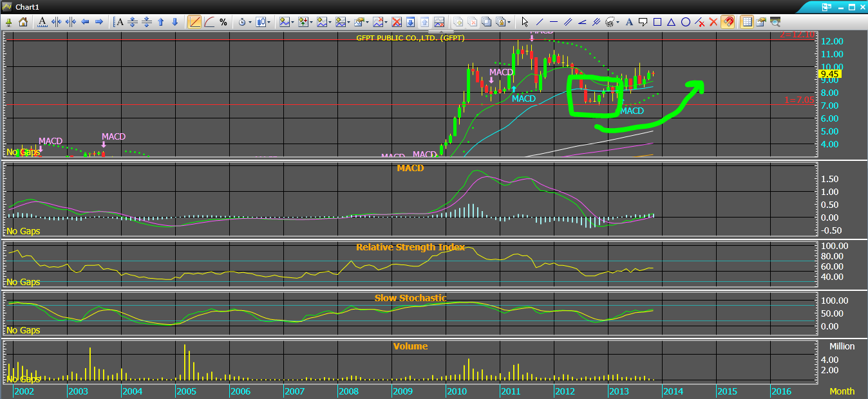The image size is (868, 399).
Task: Select the horizontal line drawing tool
Action: point(553,22)
